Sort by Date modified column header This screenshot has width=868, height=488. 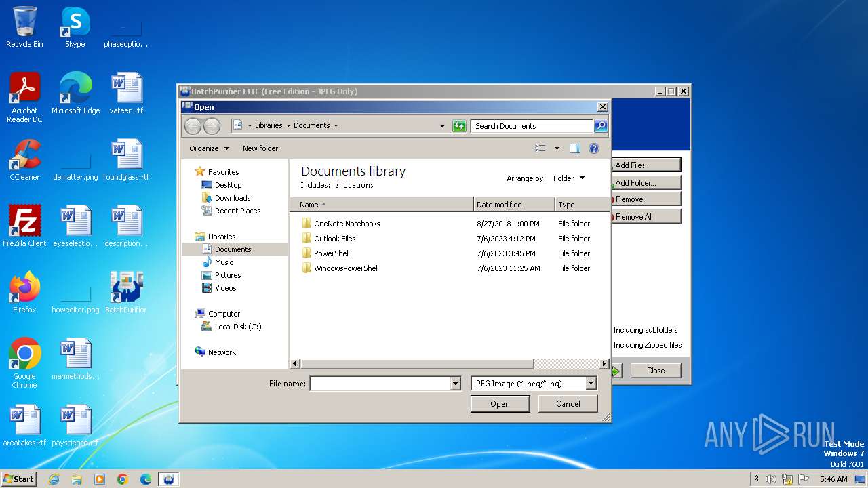click(514, 205)
